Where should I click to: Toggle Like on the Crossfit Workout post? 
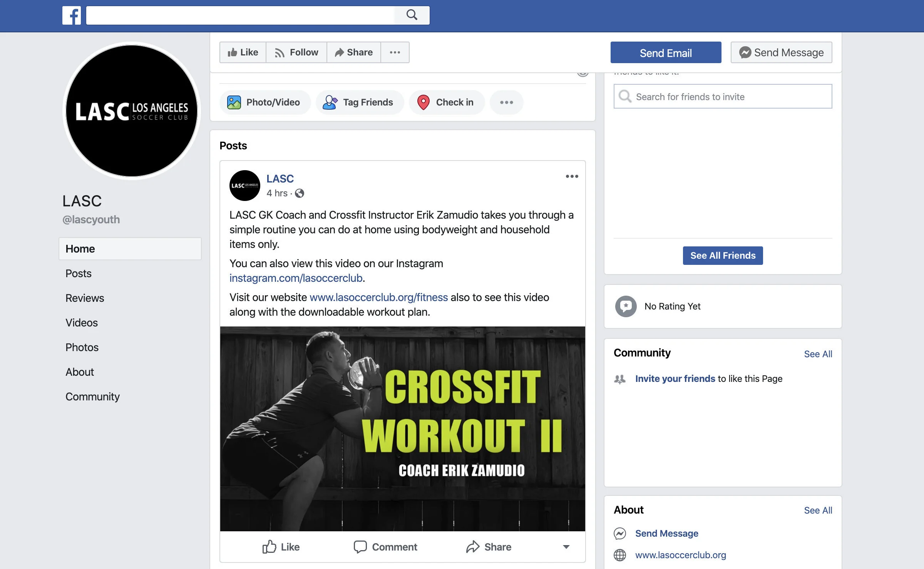(281, 547)
